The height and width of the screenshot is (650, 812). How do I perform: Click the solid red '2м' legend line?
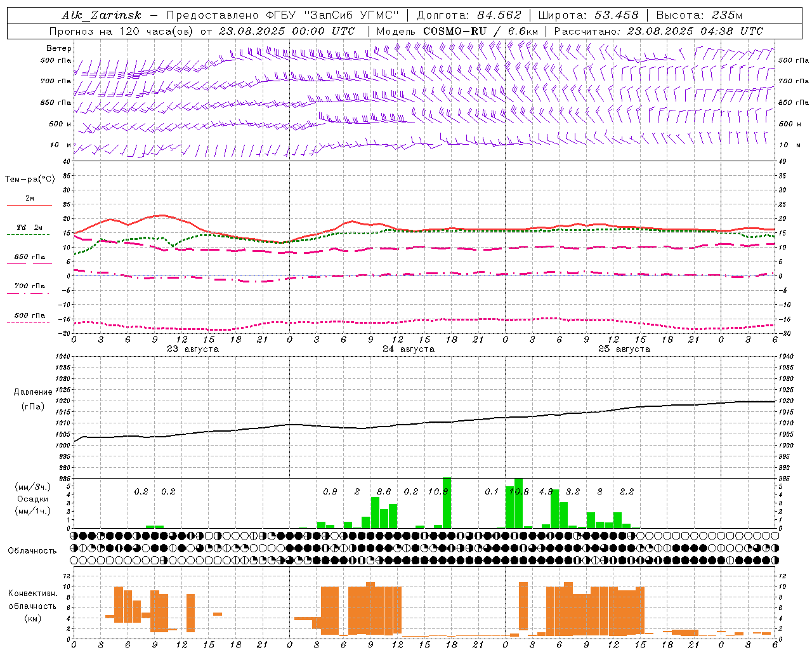[x=29, y=206]
